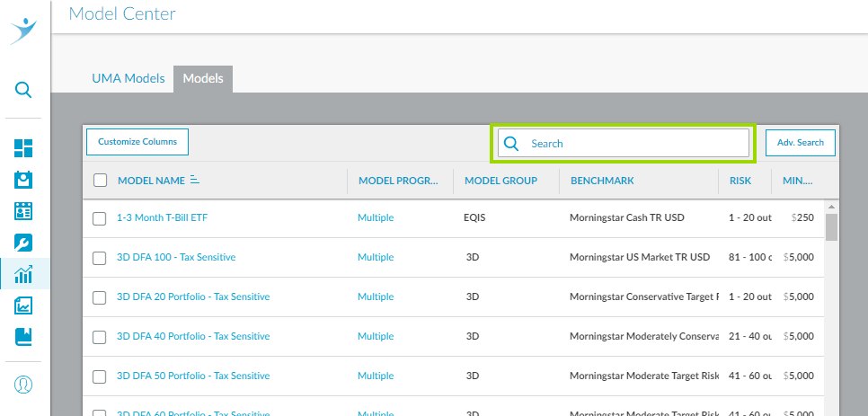
Task: Select checkbox for 3D DFA 100 - Tax Sensitive
Action: coord(100,258)
